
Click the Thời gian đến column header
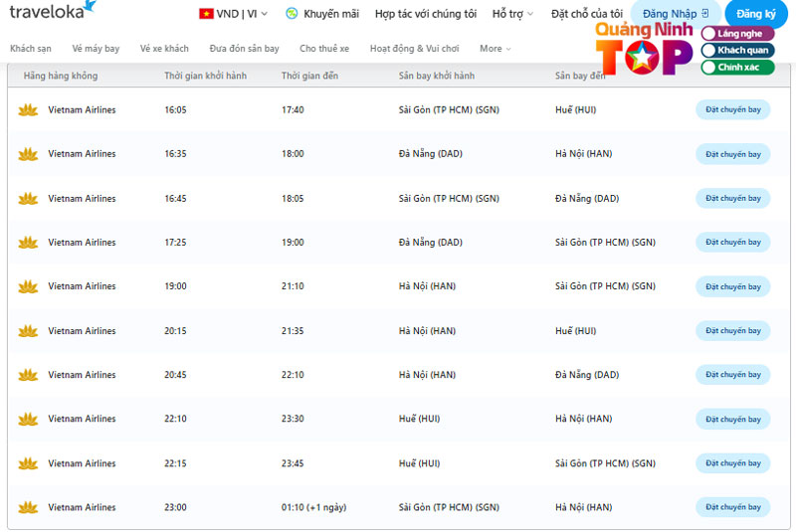pos(309,76)
